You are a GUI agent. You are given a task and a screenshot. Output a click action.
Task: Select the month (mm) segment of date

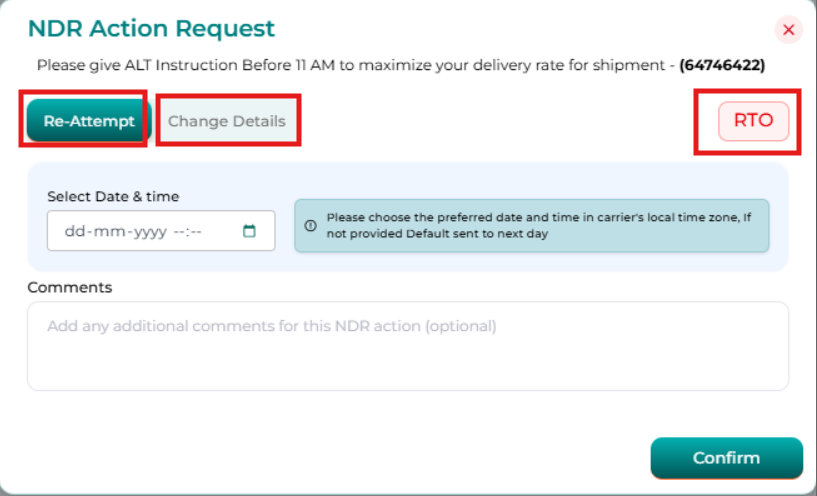pyautogui.click(x=101, y=231)
